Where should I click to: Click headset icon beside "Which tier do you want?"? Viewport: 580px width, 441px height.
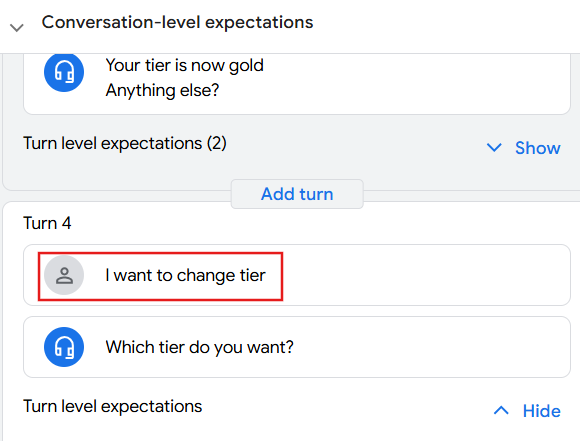pos(64,347)
